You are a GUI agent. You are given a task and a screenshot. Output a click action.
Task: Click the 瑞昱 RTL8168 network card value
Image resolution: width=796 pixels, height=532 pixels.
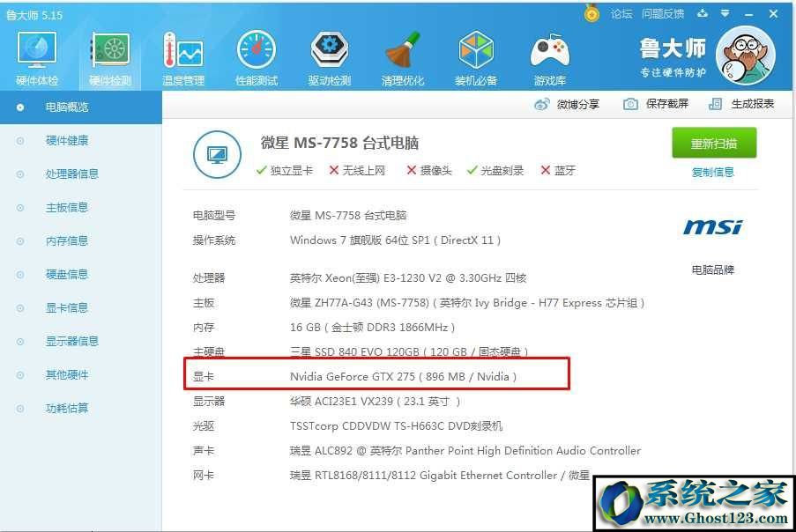click(440, 476)
